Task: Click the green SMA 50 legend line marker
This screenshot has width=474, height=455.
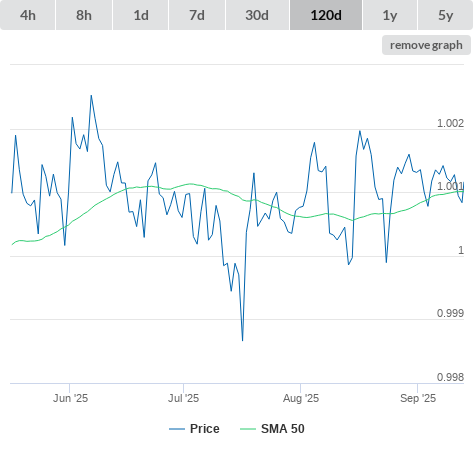Action: [x=248, y=429]
